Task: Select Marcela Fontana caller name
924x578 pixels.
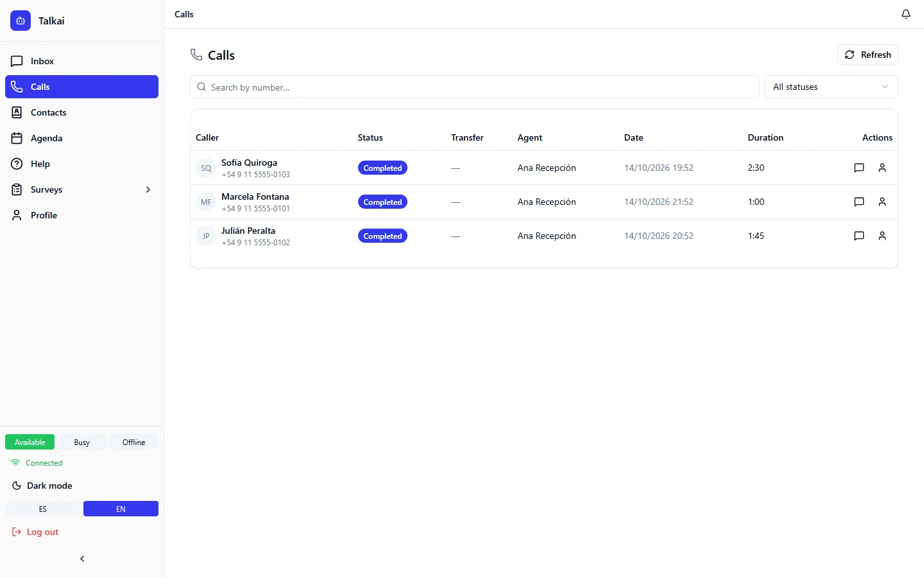Action: tap(255, 197)
